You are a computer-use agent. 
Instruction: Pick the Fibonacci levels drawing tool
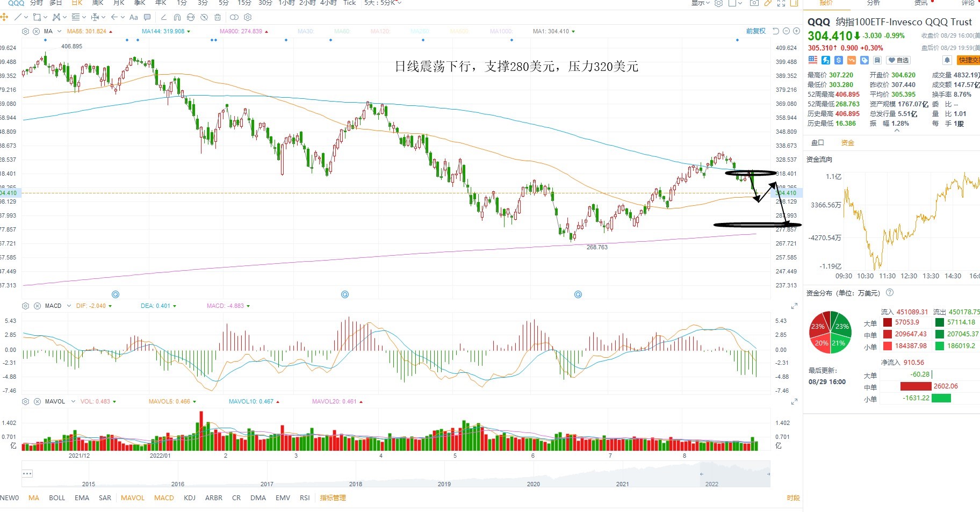tap(76, 17)
